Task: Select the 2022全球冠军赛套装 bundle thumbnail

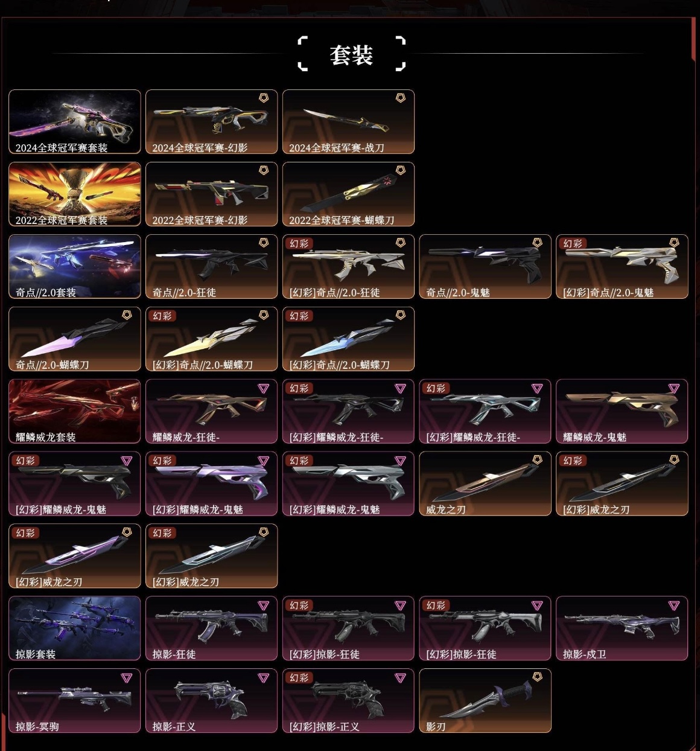Action: (x=75, y=194)
